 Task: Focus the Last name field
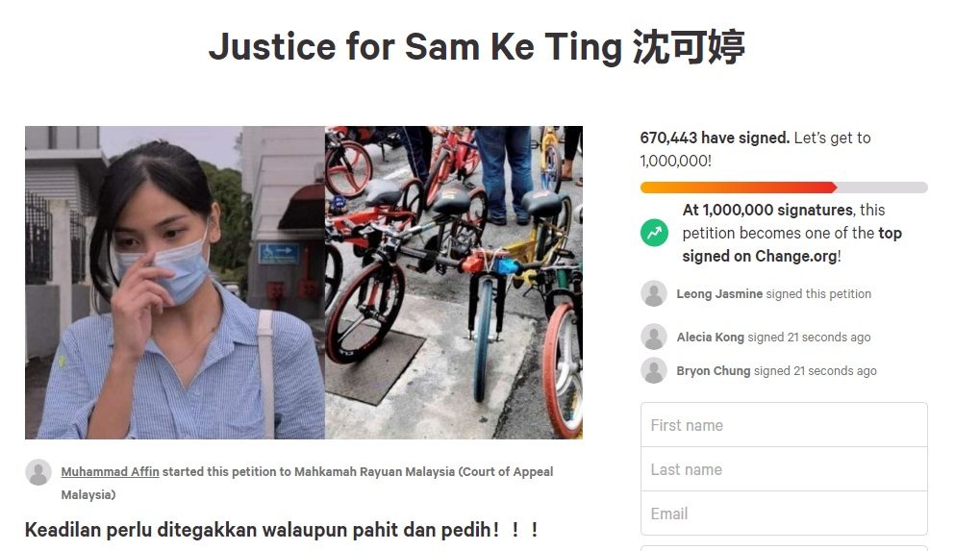784,469
